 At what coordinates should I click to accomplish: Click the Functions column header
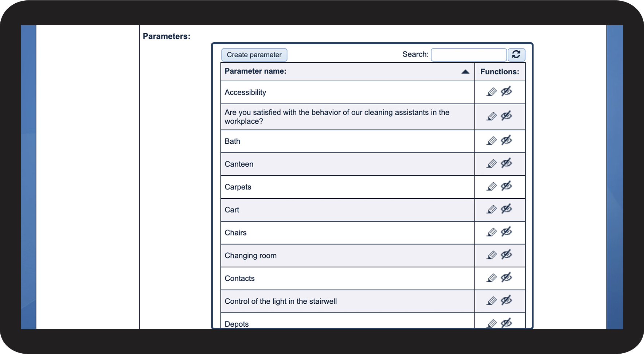pos(499,72)
